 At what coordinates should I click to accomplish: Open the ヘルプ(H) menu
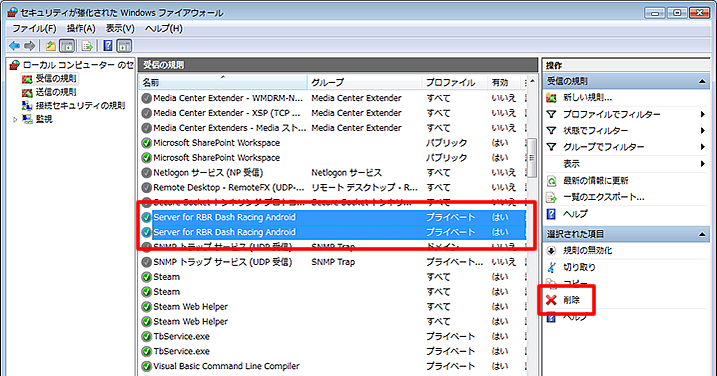click(164, 28)
